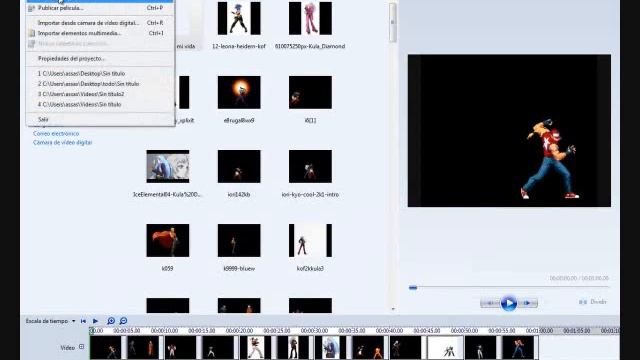Click the next frame button in preview
This screenshot has height=360, width=640.
527,303
